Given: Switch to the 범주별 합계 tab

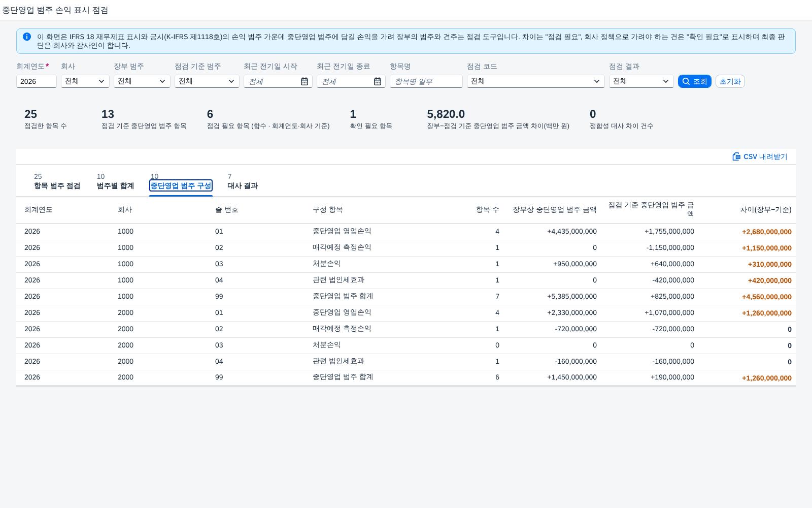Looking at the screenshot, I should pyautogui.click(x=115, y=181).
